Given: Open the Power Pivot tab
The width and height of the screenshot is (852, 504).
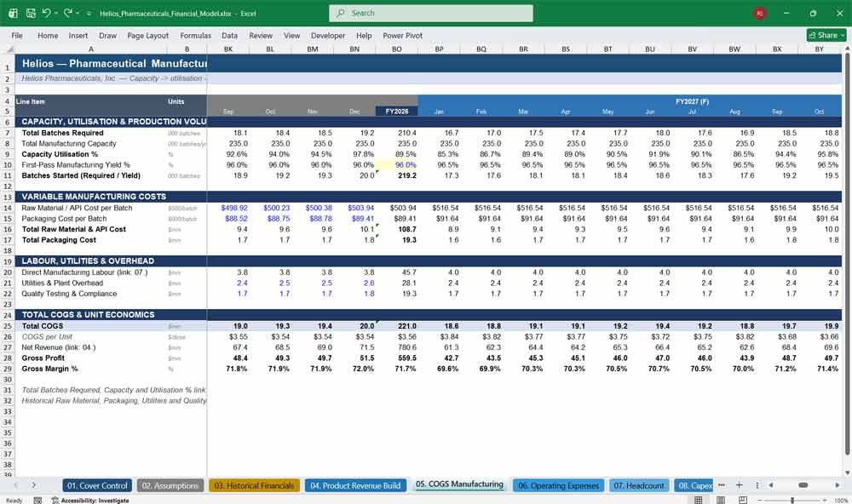Looking at the screenshot, I should (403, 35).
